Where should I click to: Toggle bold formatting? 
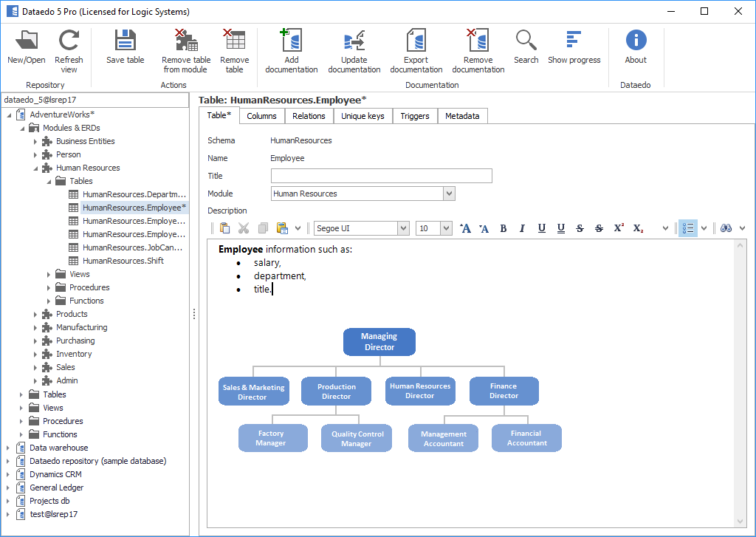[x=504, y=228]
